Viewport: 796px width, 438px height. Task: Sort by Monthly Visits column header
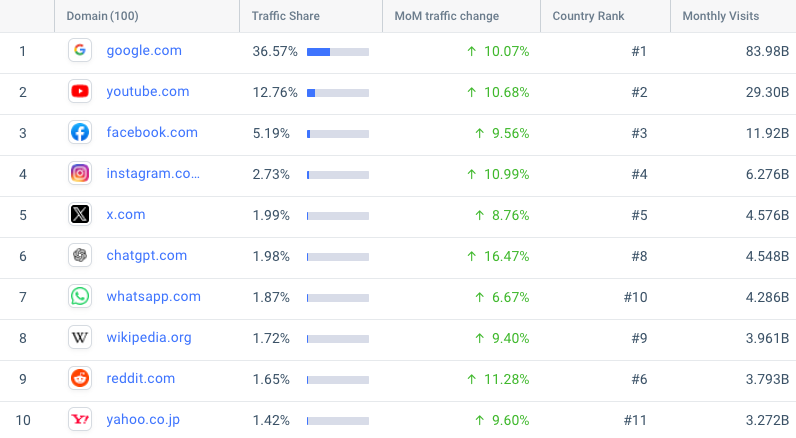tap(720, 16)
